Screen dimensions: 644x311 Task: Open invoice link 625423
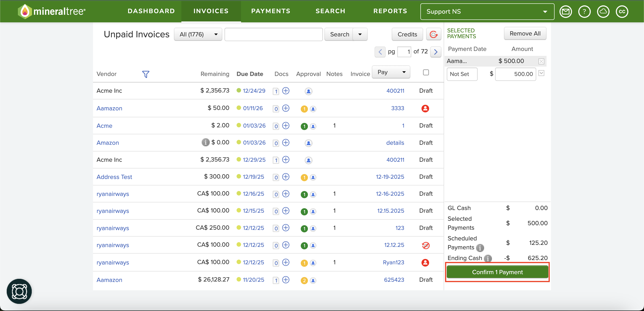coord(394,280)
